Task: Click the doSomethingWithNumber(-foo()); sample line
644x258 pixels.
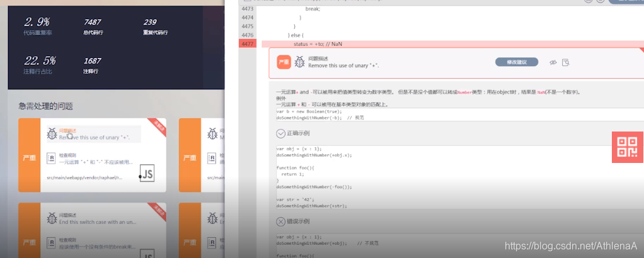Action: point(314,187)
